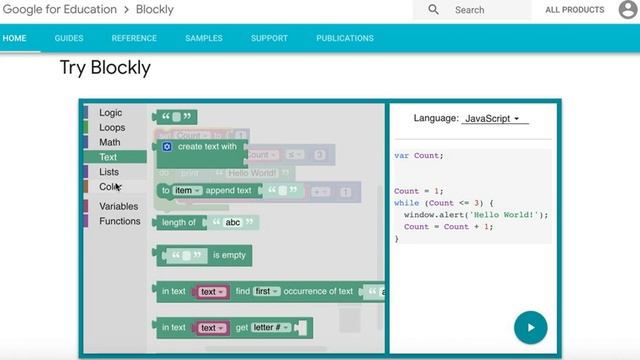Open the gear on create text with block
This screenshot has width=640, height=360.
tap(167, 147)
